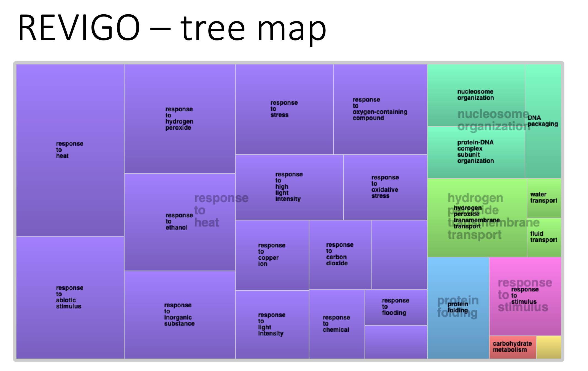Click 'hydrogen peroxide transmembrane transport' black label
588x371 pixels.
pyautogui.click(x=477, y=217)
